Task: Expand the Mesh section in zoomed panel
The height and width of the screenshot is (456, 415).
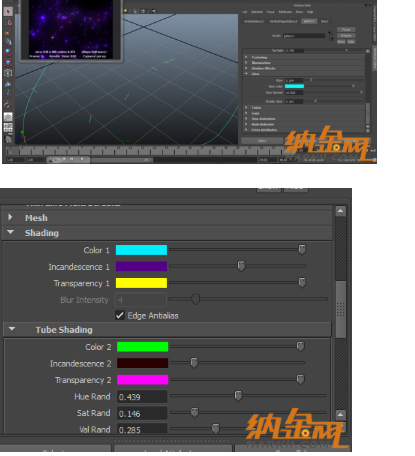Action: pyautogui.click(x=167, y=218)
